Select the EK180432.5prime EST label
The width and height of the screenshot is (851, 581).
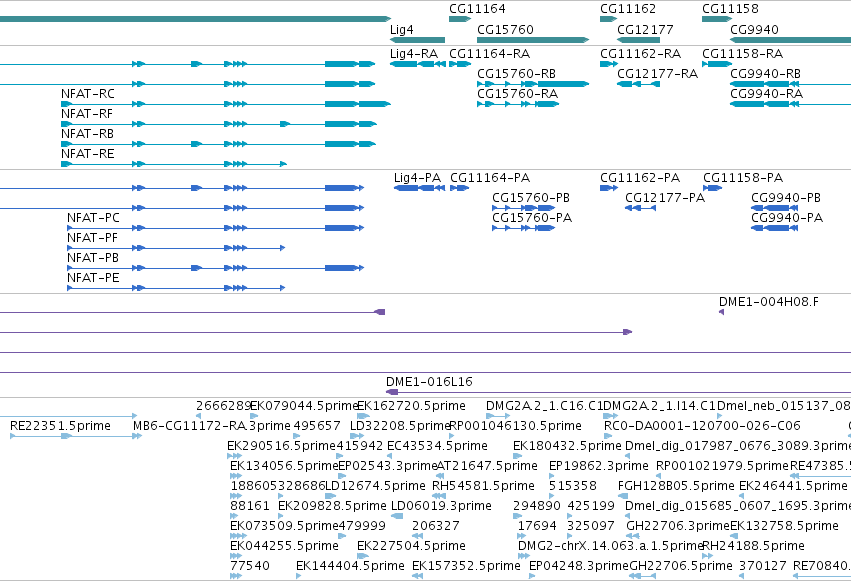point(567,446)
